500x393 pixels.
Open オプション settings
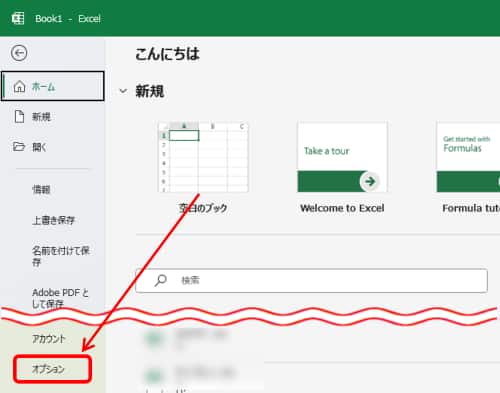coord(52,369)
